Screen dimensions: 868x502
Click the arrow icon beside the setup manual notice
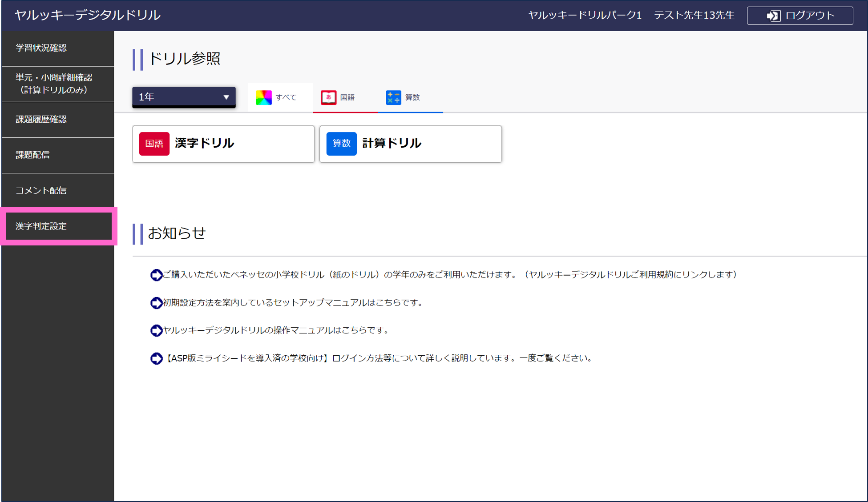coord(156,303)
